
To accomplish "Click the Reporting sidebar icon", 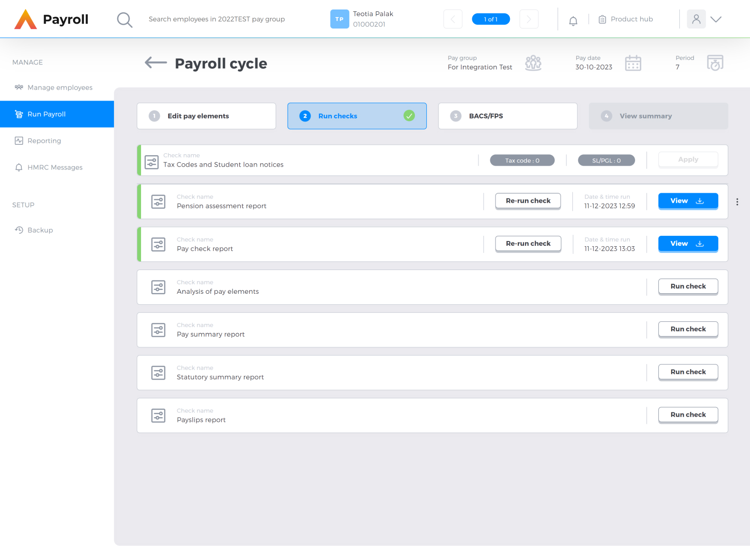I will pyautogui.click(x=19, y=140).
